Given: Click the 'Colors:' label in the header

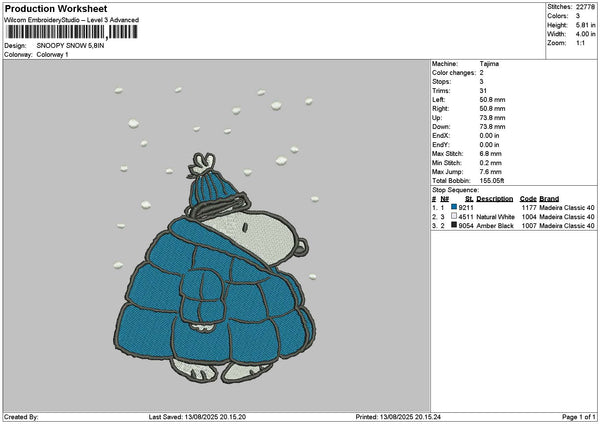Looking at the screenshot, I should click(x=558, y=16).
